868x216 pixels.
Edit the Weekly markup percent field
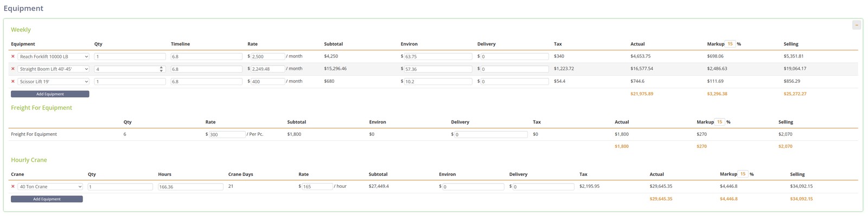731,44
